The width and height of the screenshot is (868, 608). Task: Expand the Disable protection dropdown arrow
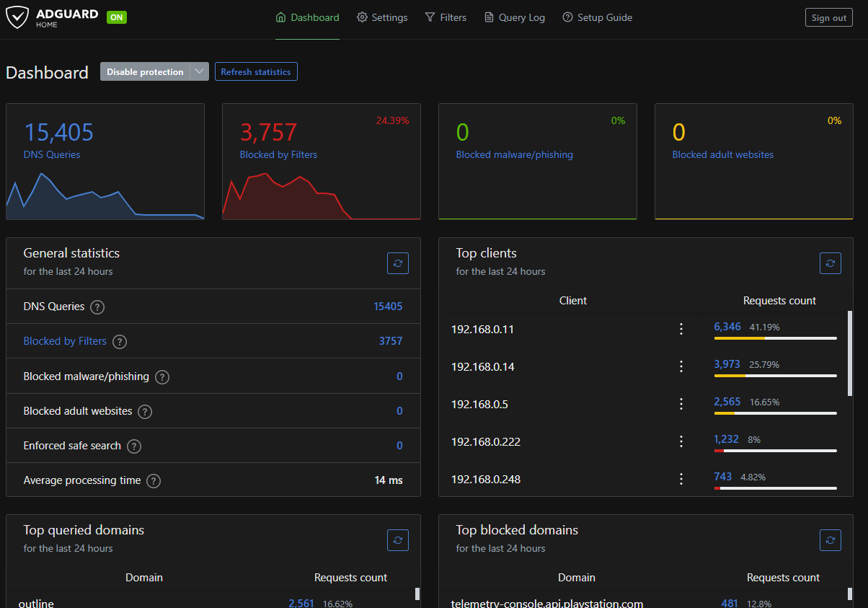coord(200,72)
